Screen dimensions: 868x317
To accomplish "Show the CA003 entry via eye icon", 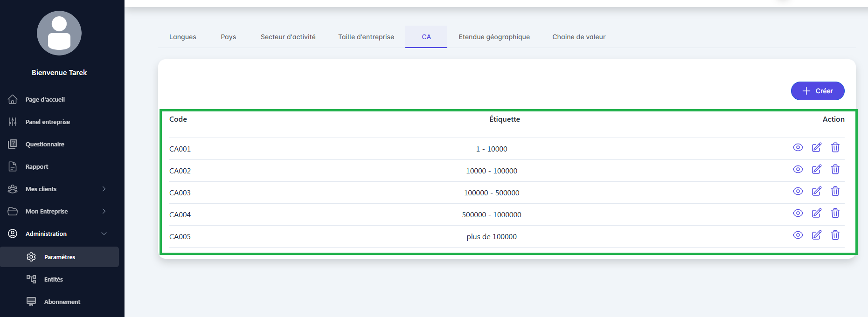I will point(798,192).
